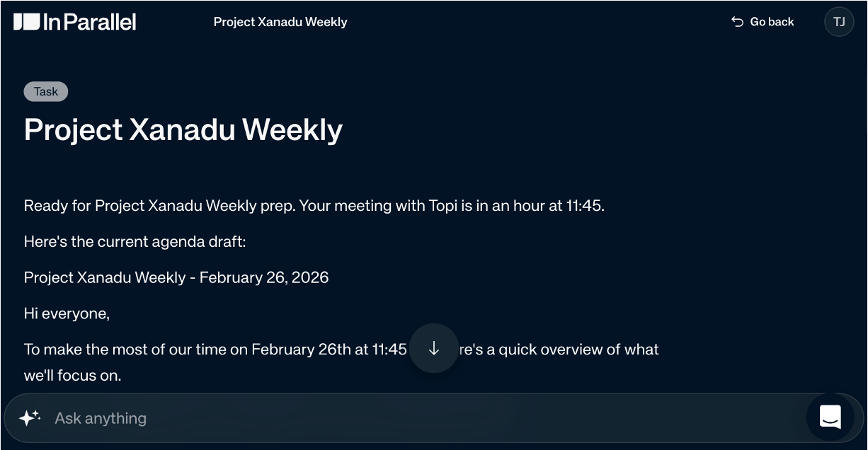868x450 pixels.
Task: Click the Go back button
Action: (x=772, y=21)
